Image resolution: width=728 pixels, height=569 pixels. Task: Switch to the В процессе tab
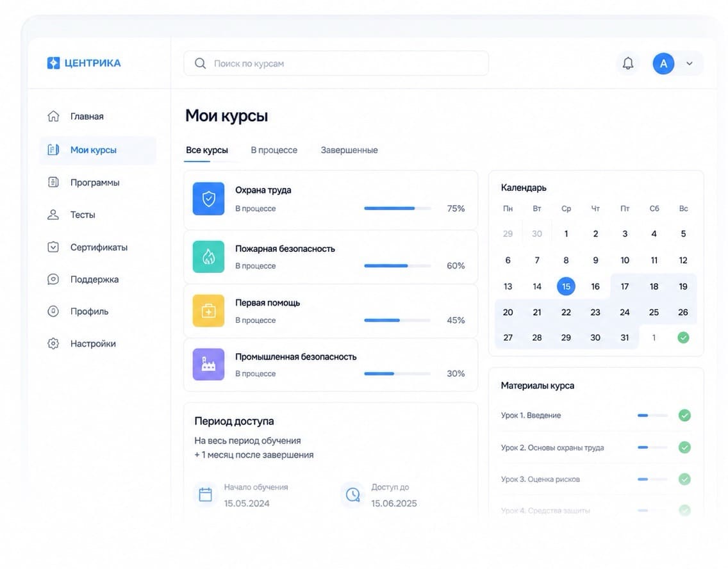(274, 150)
